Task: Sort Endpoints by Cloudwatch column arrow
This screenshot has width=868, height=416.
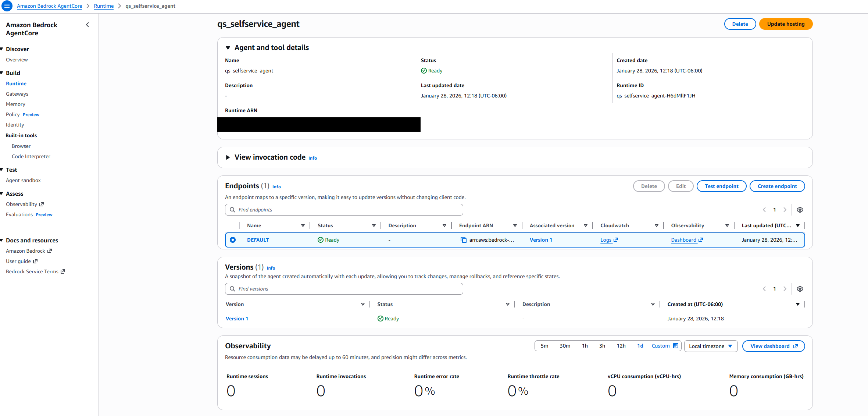Action: pyautogui.click(x=656, y=225)
